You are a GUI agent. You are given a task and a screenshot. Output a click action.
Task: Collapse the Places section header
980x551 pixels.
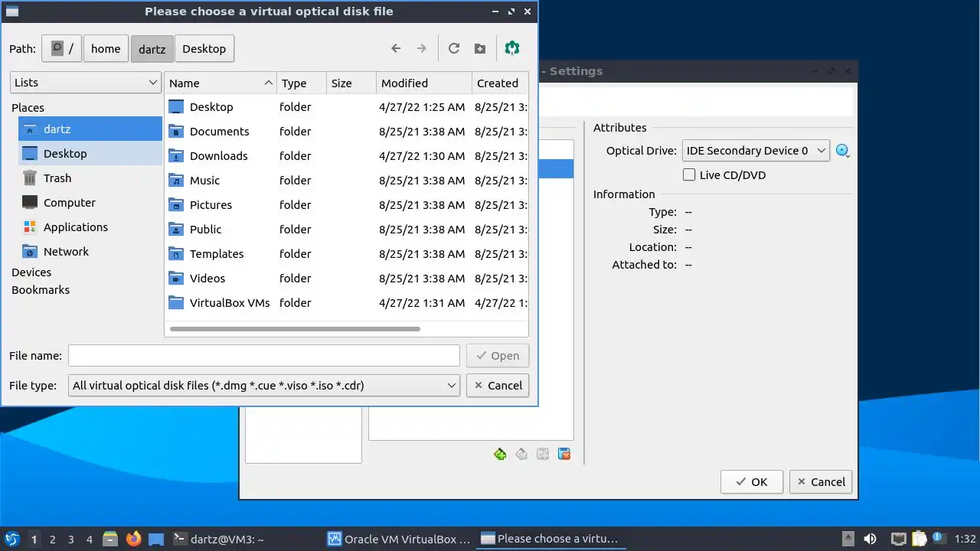coord(28,108)
